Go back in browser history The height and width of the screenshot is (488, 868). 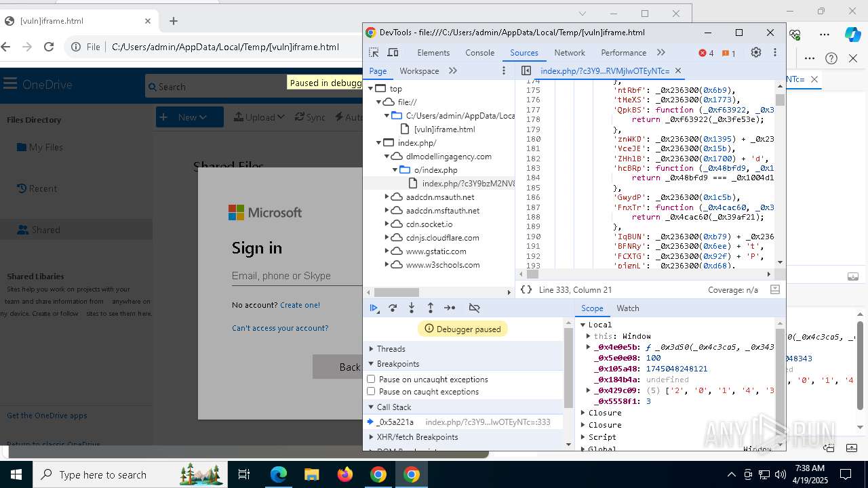(x=6, y=47)
